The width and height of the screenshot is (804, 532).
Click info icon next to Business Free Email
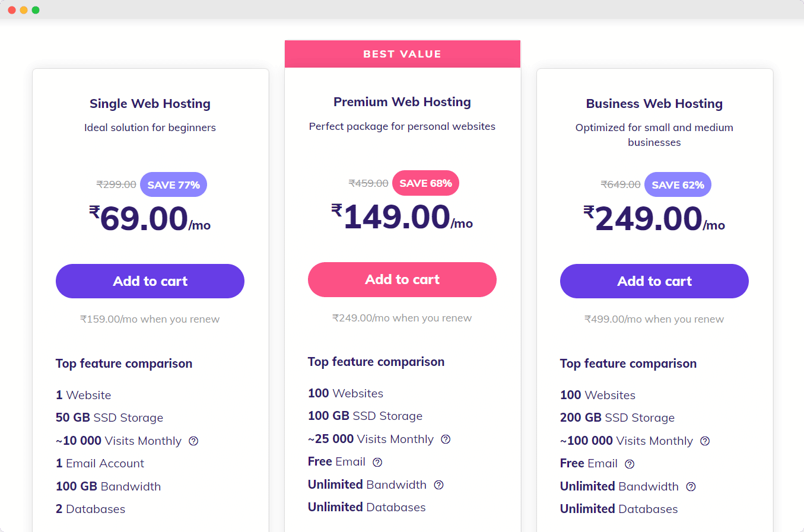tap(630, 464)
